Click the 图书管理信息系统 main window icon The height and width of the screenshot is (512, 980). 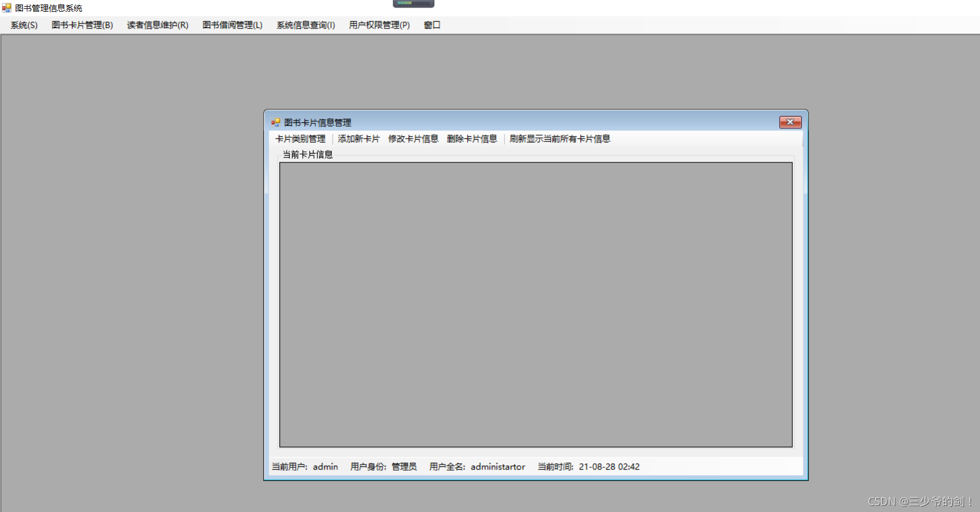point(7,8)
